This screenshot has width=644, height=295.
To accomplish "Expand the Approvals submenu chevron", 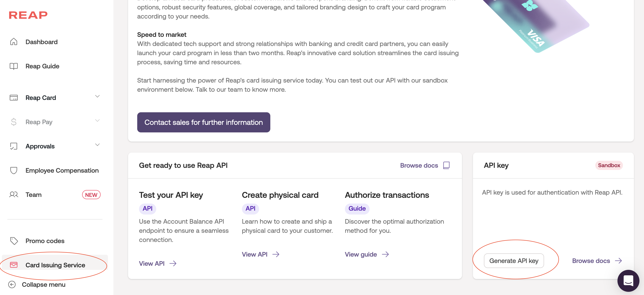I will coord(97,145).
